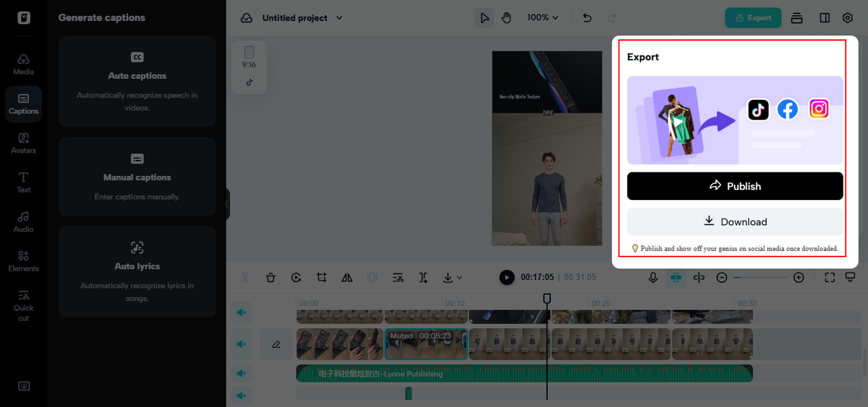Toggle mute on the bottom audio track
This screenshot has height=407, width=868.
click(241, 395)
